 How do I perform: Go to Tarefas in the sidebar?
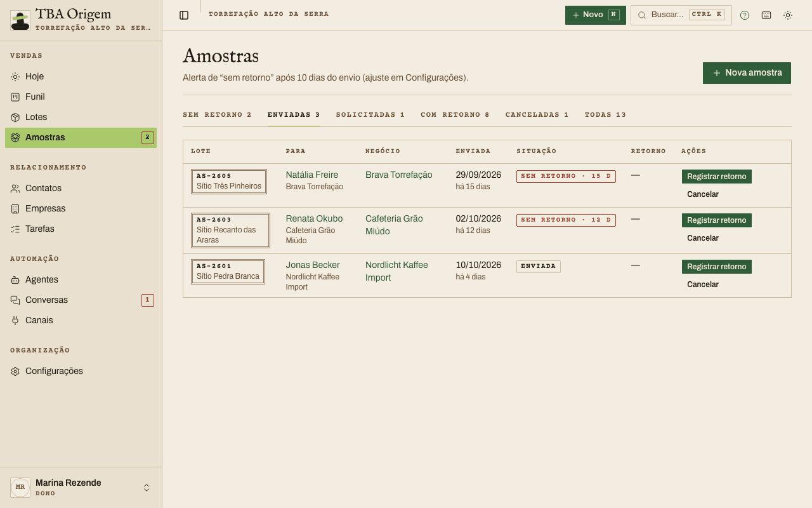click(x=81, y=229)
